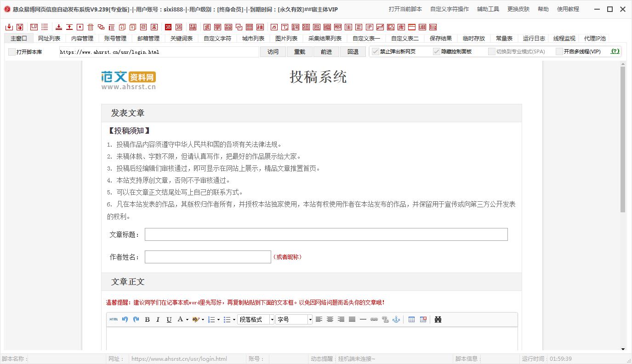Insert horizontal line in editor
Image resolution: width=632 pixels, height=364 pixels.
363,319
